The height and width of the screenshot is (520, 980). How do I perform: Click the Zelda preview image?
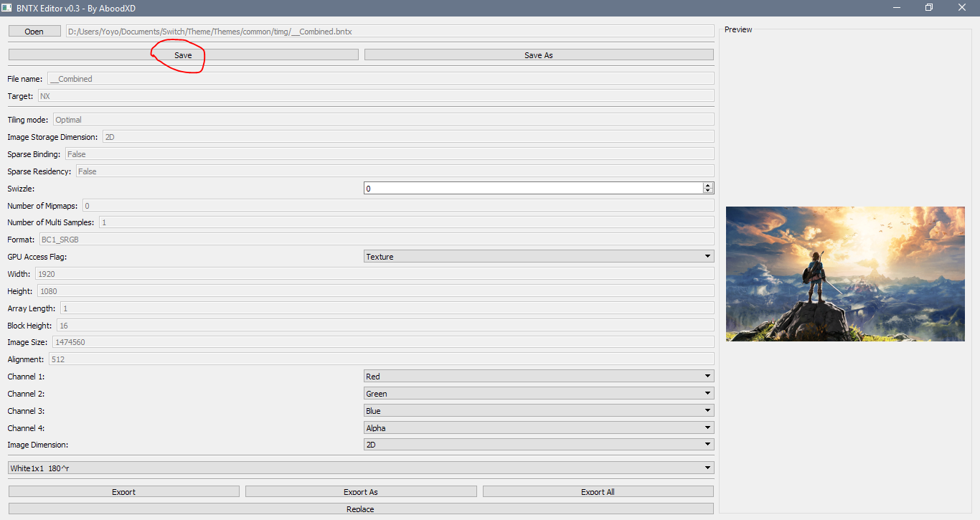click(x=845, y=274)
